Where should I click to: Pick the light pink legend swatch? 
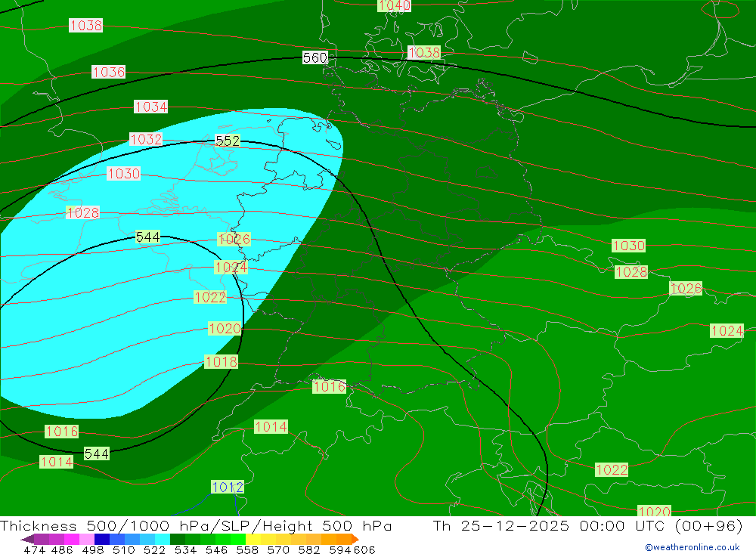point(87,539)
